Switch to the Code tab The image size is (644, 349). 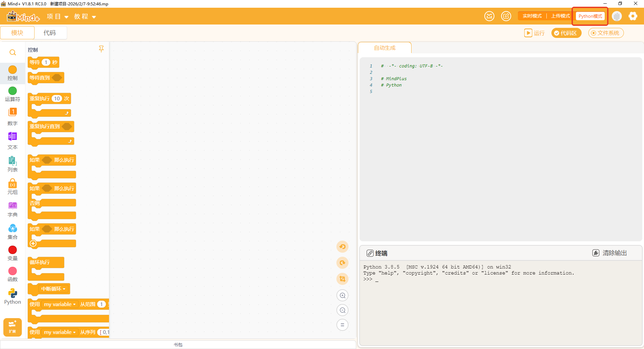click(50, 33)
